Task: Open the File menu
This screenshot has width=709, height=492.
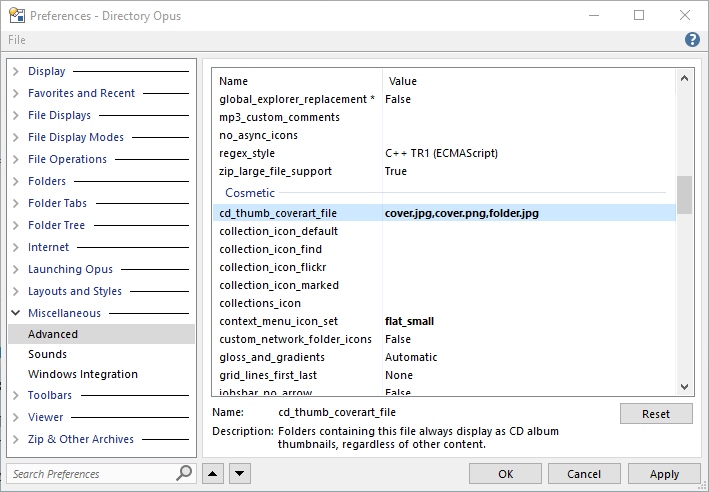Action: [17, 40]
